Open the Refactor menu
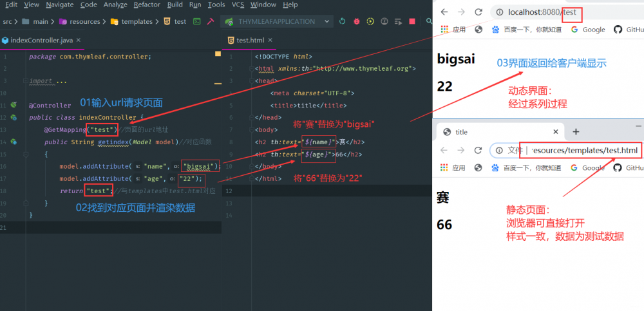Viewport: 644px width, 311px height. click(147, 5)
